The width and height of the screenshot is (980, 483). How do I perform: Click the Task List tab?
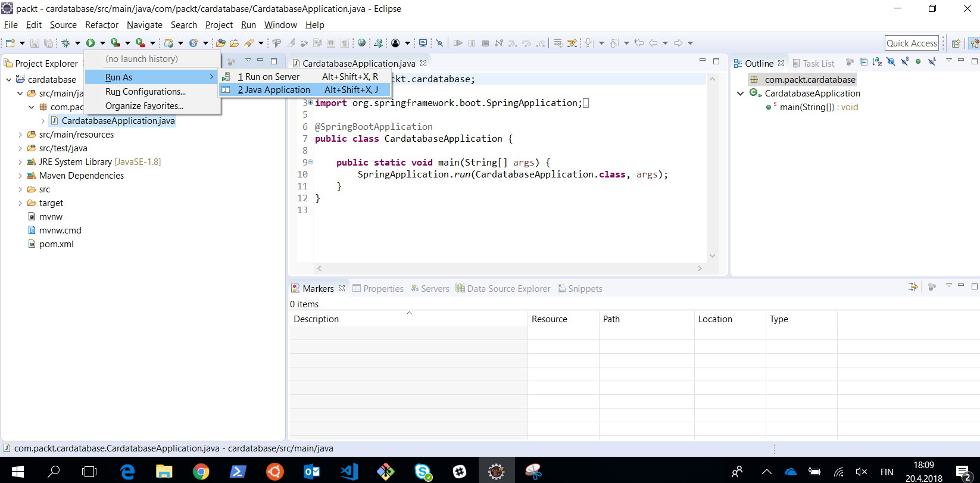(813, 63)
